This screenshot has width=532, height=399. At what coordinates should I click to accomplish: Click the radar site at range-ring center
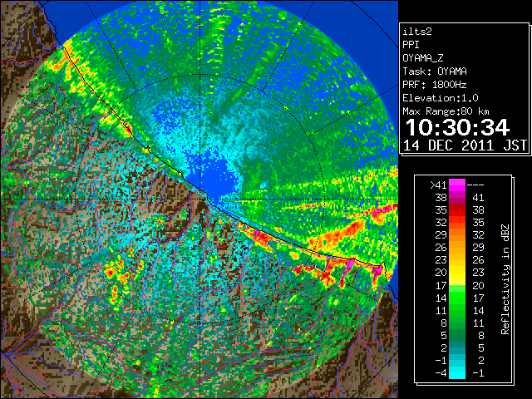(200, 199)
